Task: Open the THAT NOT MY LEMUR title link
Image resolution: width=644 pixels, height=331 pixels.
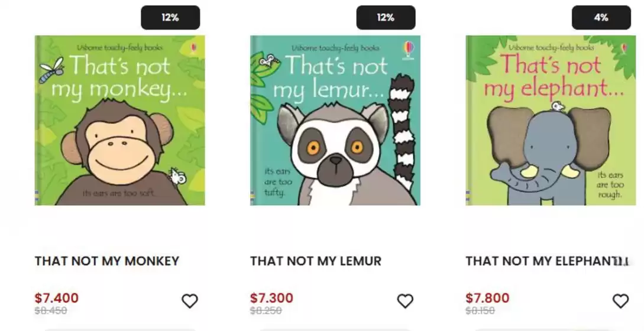Action: pyautogui.click(x=316, y=261)
